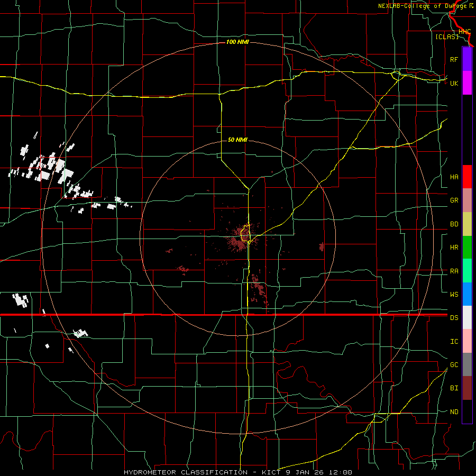Select the GC gray legend swatch
The width and height of the screenshot is (476, 476).
pos(467,364)
